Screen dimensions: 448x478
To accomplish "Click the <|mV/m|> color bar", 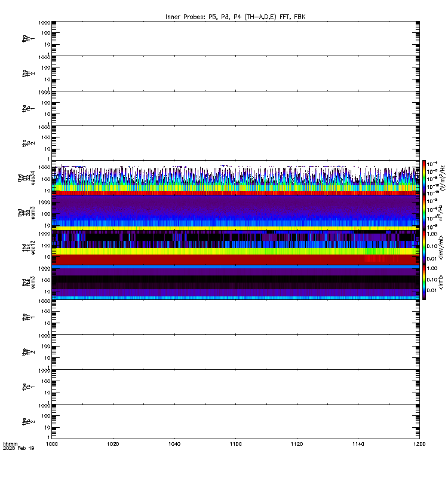I will (x=424, y=247).
